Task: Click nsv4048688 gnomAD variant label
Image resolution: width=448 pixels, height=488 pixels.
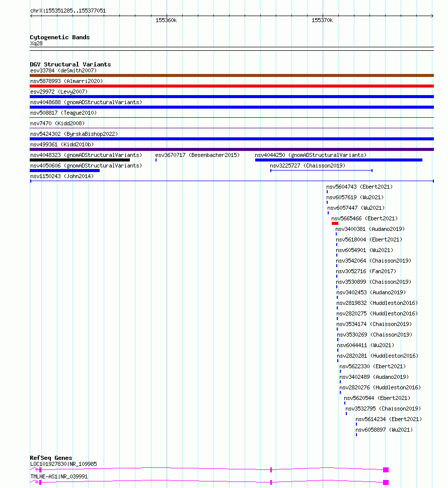Action: tap(86, 103)
